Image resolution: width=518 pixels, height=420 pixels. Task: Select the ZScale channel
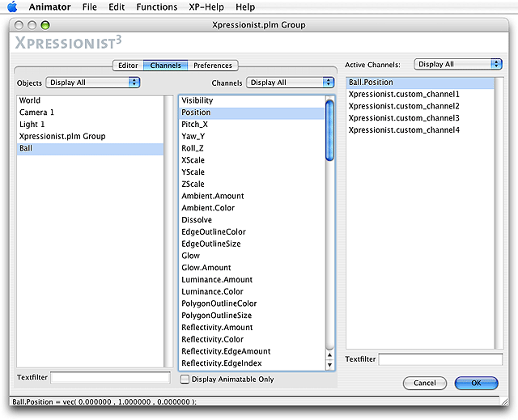(x=252, y=184)
